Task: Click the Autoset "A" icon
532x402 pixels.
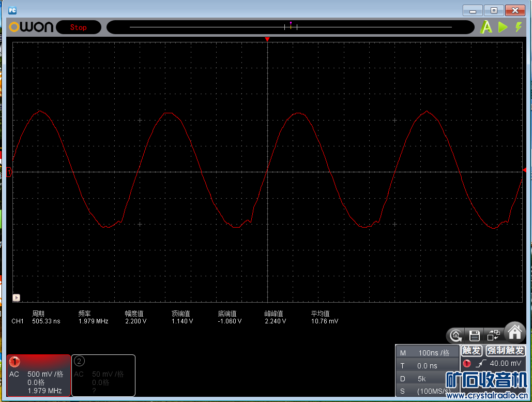Action: (486, 27)
